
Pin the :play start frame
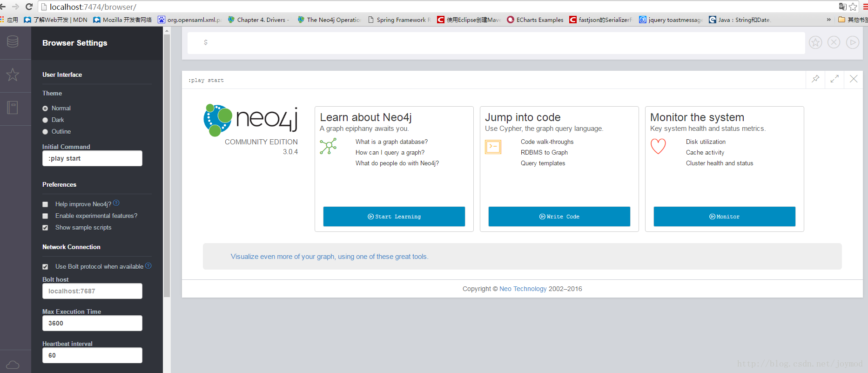tap(815, 79)
